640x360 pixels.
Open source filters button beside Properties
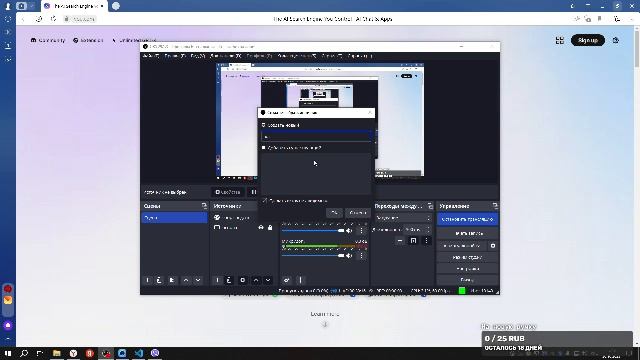point(253,192)
